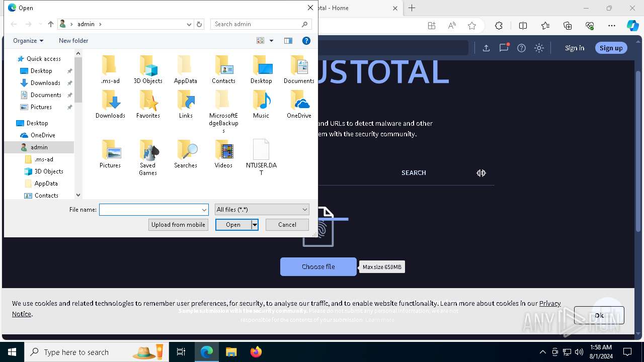
Task: Accept cookies with Ok button
Action: [599, 315]
